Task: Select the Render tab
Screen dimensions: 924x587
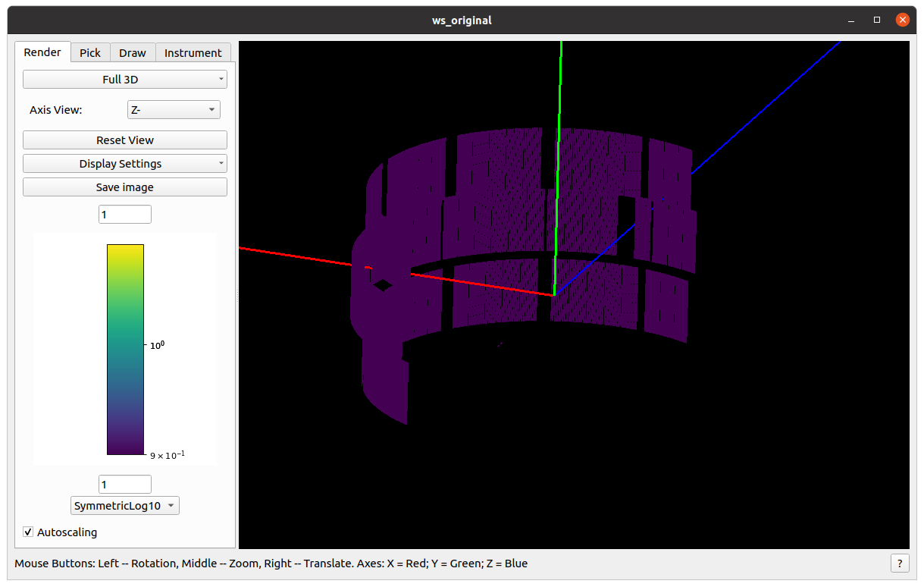Action: coord(42,52)
